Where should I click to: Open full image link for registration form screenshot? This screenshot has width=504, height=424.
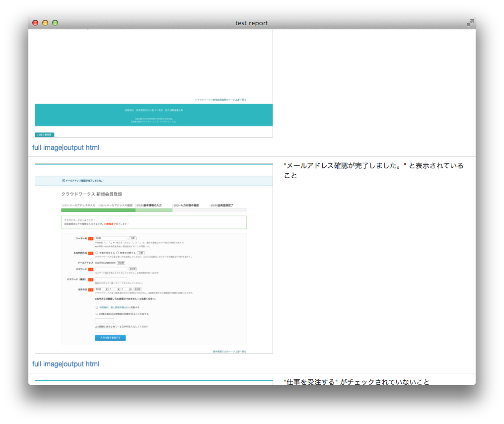click(x=47, y=364)
